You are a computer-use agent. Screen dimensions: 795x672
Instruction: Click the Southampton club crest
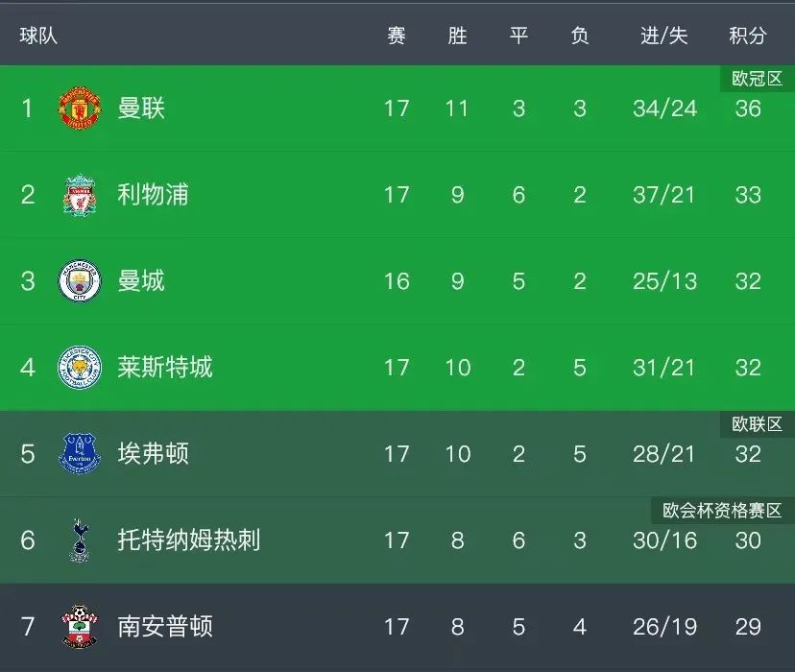pos(80,627)
